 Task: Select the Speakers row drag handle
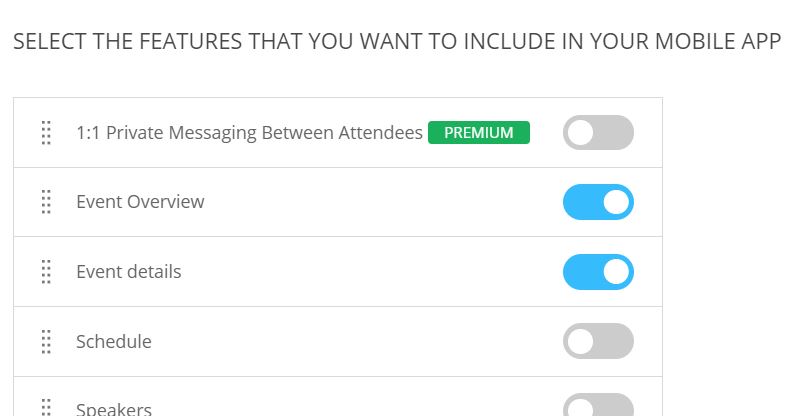[46, 407]
